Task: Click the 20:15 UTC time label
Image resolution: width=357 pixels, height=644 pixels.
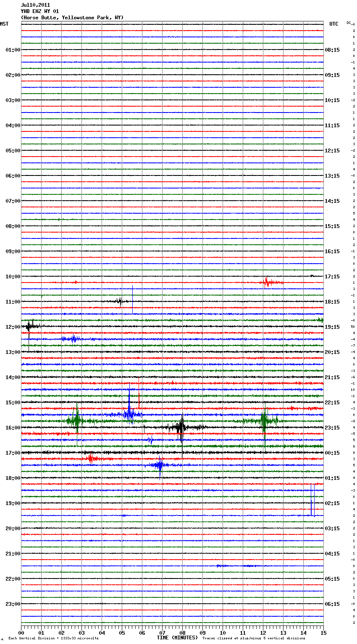Action: (x=332, y=352)
